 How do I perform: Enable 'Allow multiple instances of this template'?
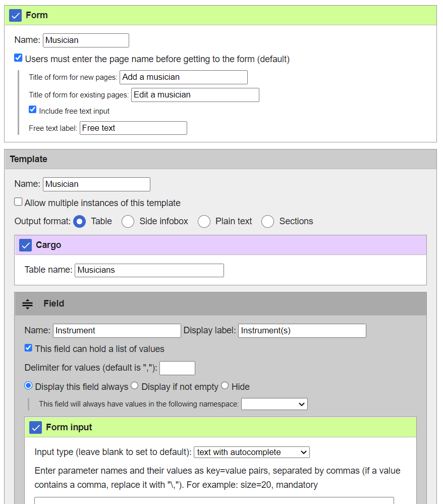point(18,202)
